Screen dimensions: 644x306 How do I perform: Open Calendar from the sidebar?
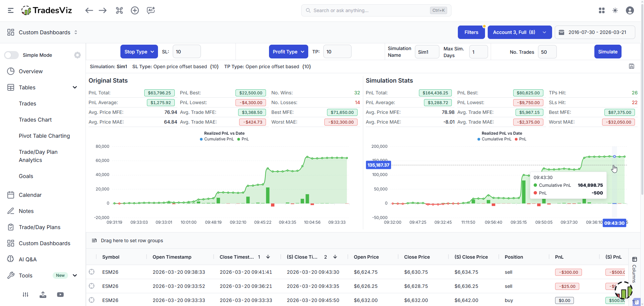pos(30,195)
